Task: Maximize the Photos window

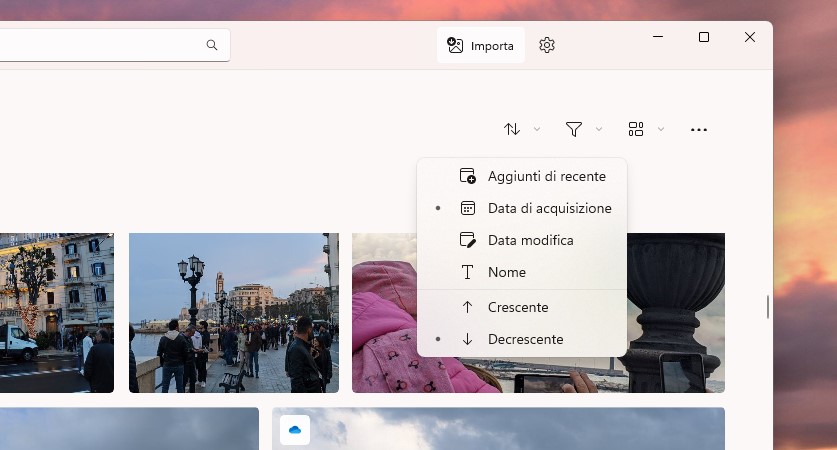Action: coord(704,37)
